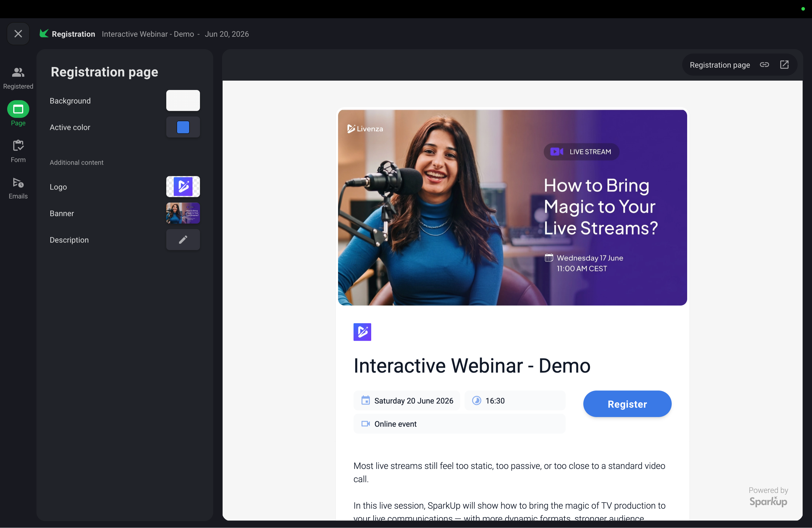The image size is (812, 528).
Task: Click the Powered by SparkUp logo
Action: 768,497
